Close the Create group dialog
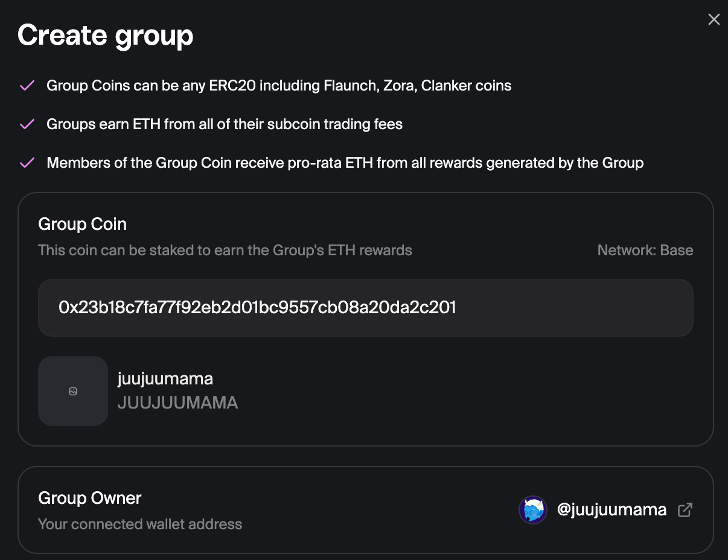 (x=714, y=20)
